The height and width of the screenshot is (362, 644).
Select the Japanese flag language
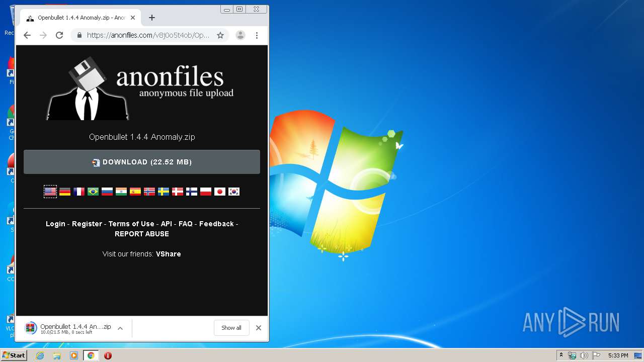220,192
